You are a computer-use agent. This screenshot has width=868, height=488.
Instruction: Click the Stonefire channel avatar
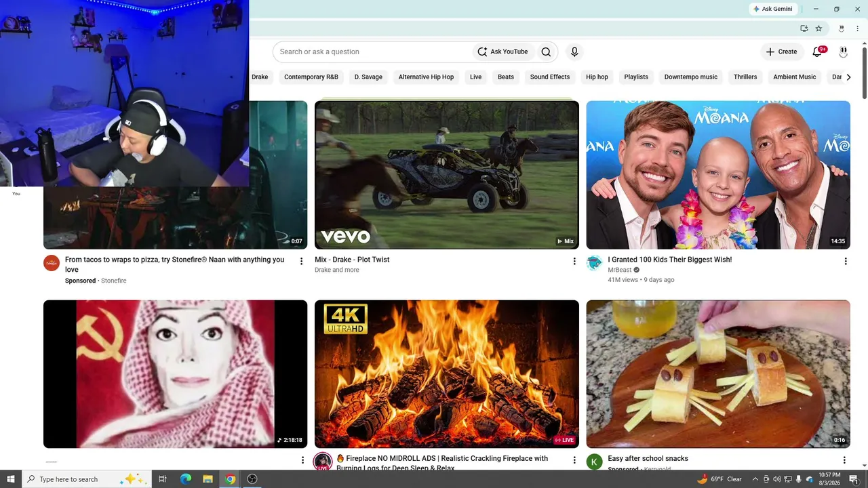pos(52,263)
